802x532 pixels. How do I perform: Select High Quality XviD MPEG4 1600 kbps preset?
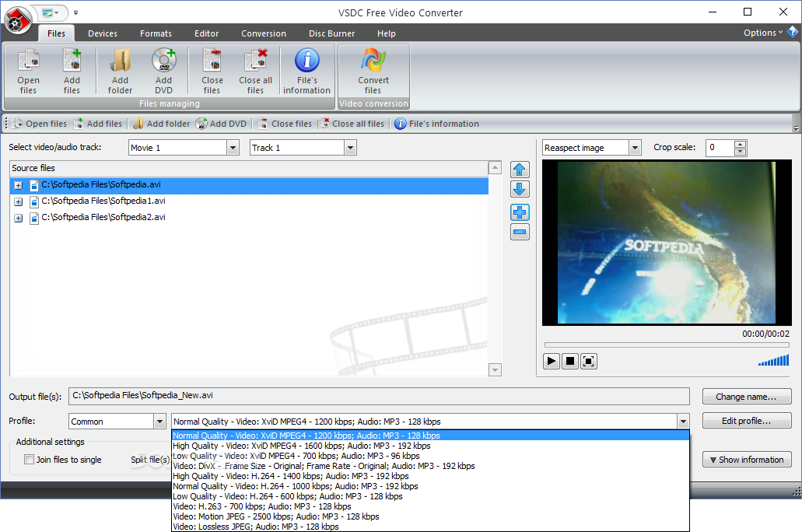coord(430,446)
